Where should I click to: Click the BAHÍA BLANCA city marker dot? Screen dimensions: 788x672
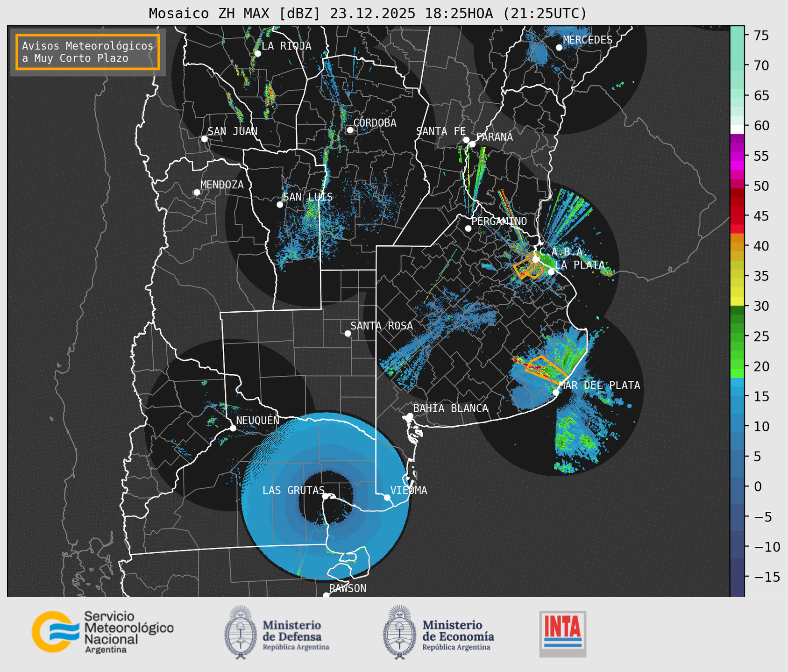[x=410, y=416]
